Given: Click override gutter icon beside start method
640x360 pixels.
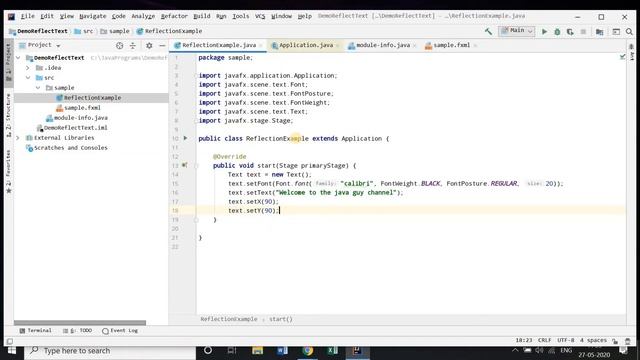Looking at the screenshot, I should (184, 165).
